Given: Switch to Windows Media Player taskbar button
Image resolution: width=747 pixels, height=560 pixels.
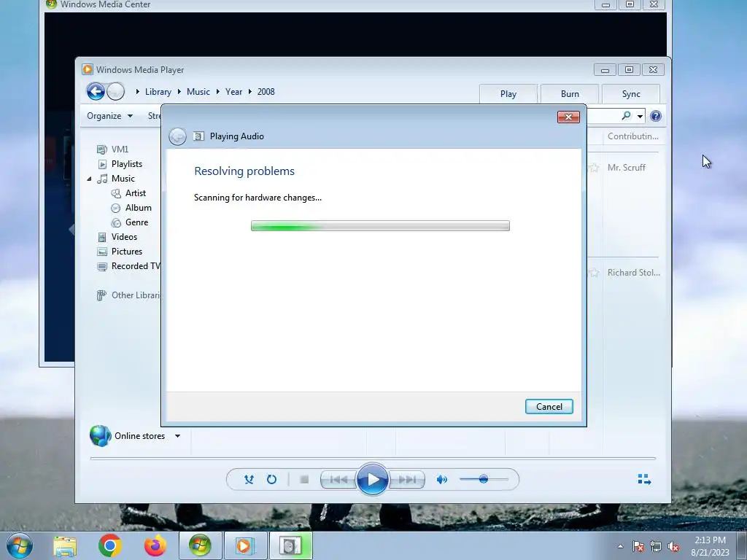Looking at the screenshot, I should pyautogui.click(x=245, y=546).
